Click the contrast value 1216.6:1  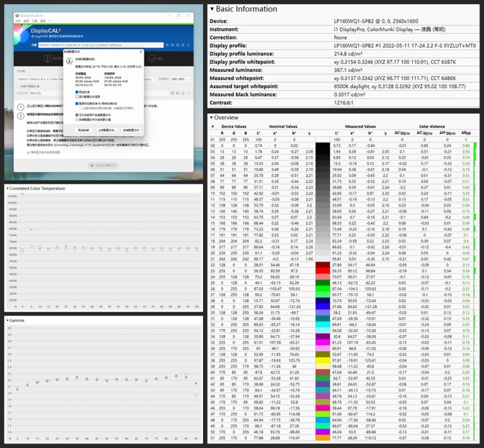344,102
